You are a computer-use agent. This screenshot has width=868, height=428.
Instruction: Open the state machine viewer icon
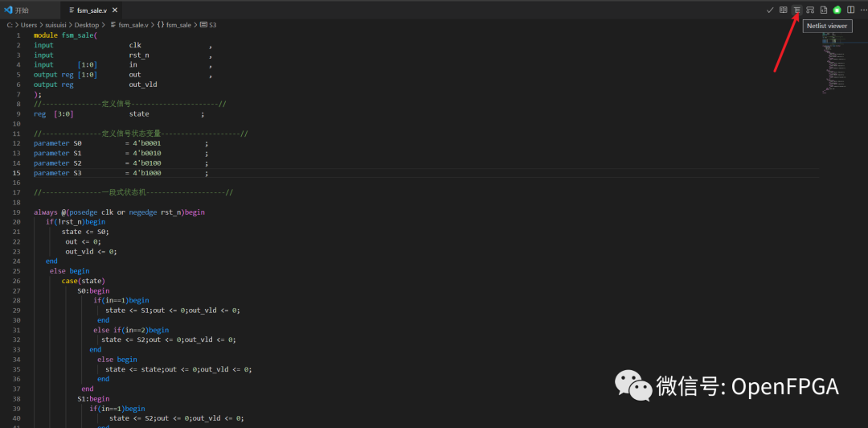[x=810, y=10]
